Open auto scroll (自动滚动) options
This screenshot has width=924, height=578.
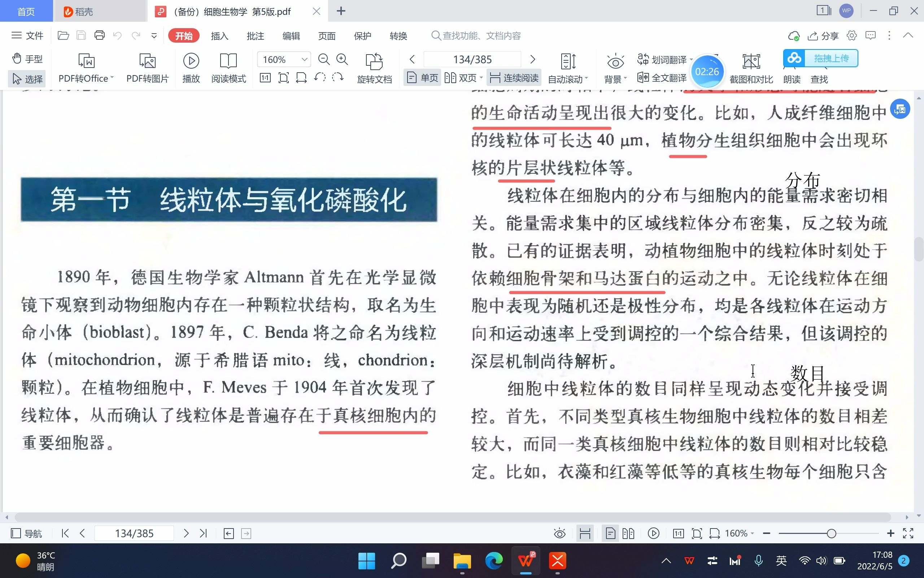pyautogui.click(x=568, y=68)
